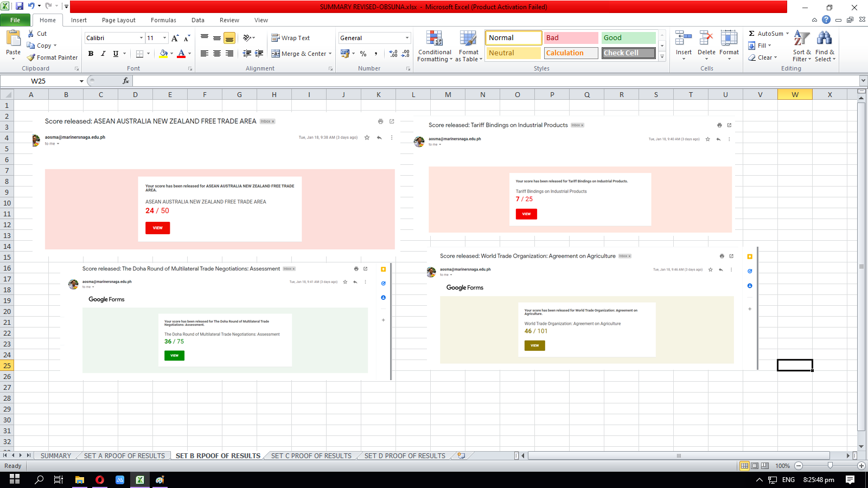Apply the Good cell style
Image resolution: width=868 pixels, height=488 pixels.
click(x=629, y=38)
